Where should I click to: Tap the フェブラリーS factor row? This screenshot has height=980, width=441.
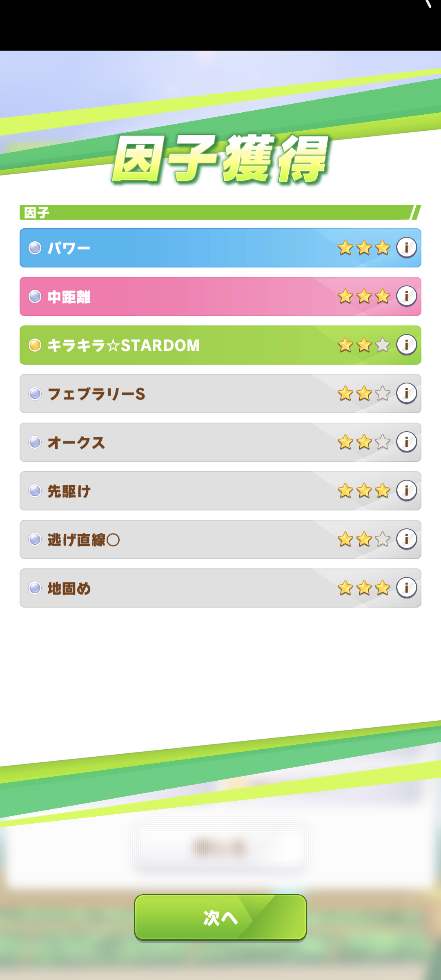220,394
